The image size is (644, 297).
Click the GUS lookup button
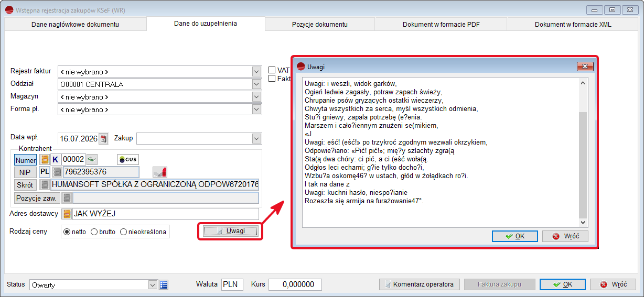pos(128,159)
